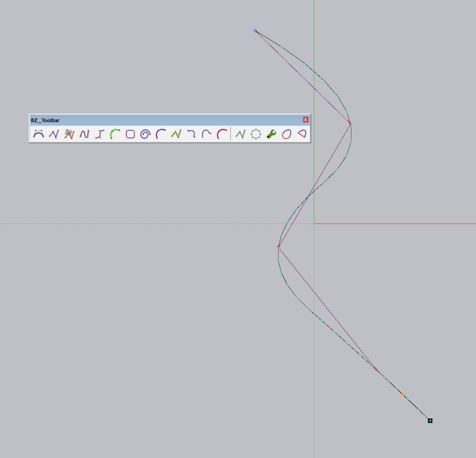Viewport: 476px width, 458px height.
Task: Pick the blue zigzag Polyline tool
Action: tap(54, 134)
